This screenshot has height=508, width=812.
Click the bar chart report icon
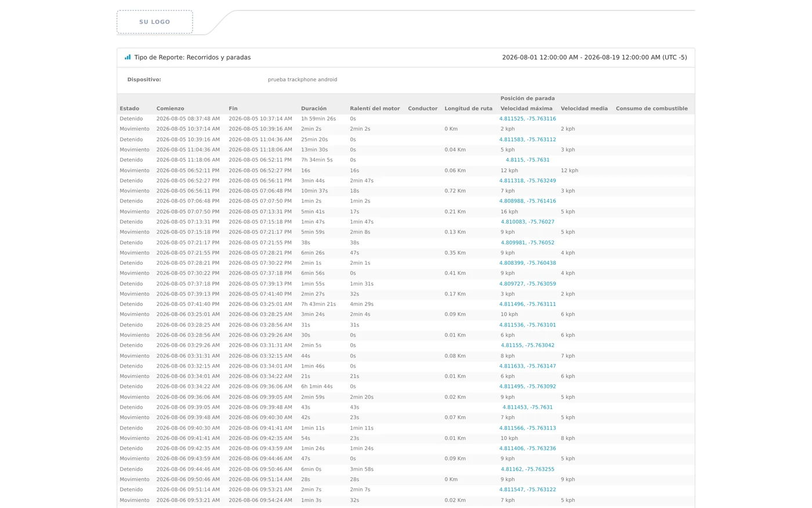[x=128, y=57]
